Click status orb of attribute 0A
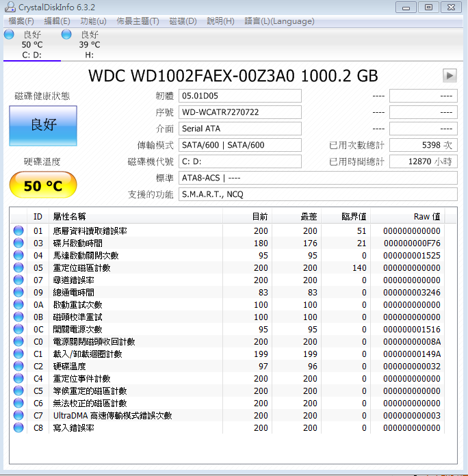 (x=18, y=304)
